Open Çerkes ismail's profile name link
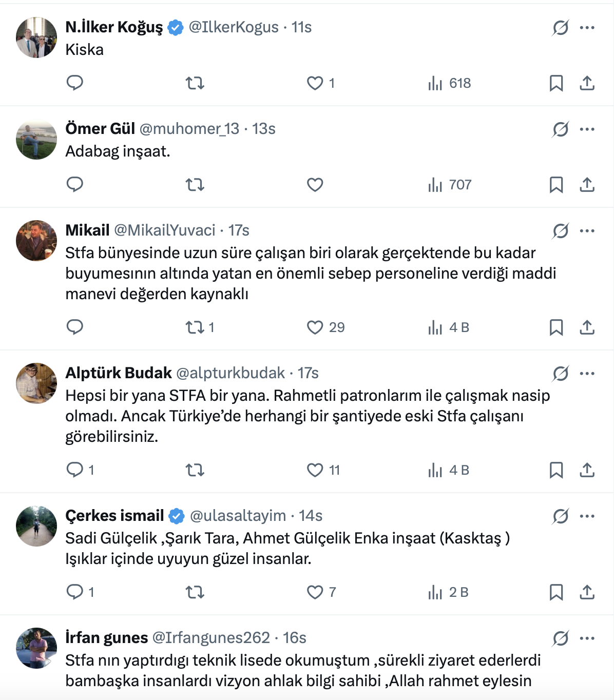Screen dimensions: 614x700 (114, 516)
